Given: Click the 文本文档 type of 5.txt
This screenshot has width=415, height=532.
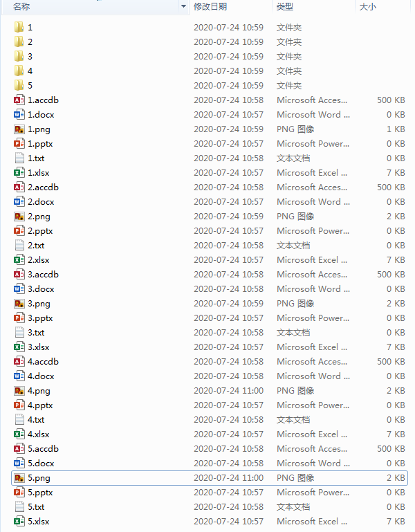Looking at the screenshot, I should click(x=293, y=507).
